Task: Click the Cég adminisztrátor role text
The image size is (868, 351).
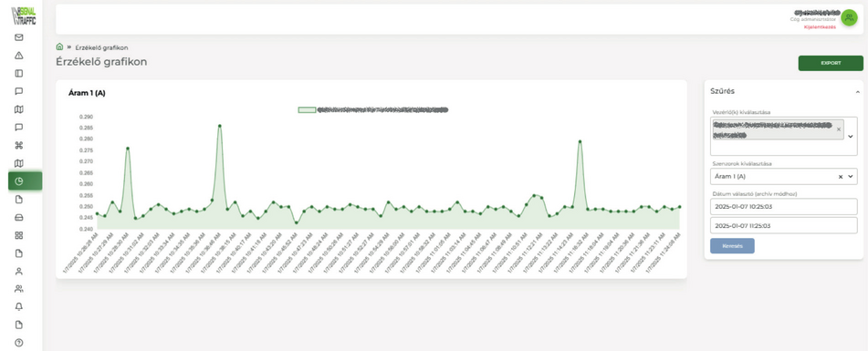Action: 813,19
